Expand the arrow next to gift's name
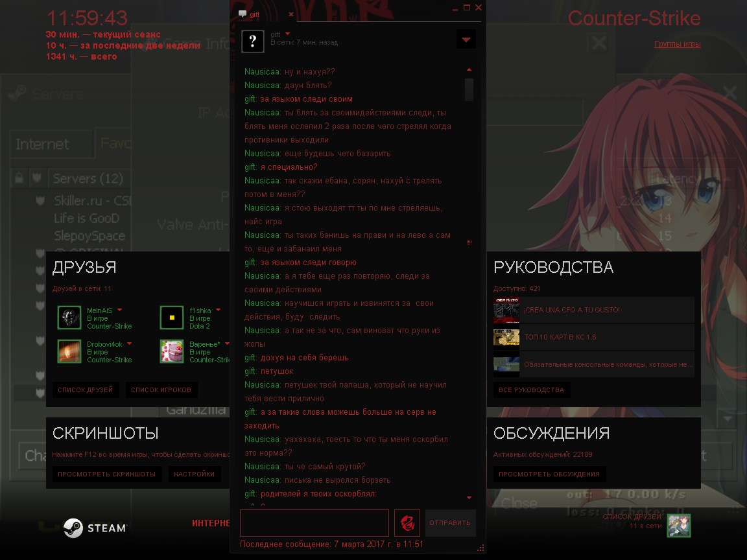This screenshot has height=560, width=747. click(x=287, y=34)
